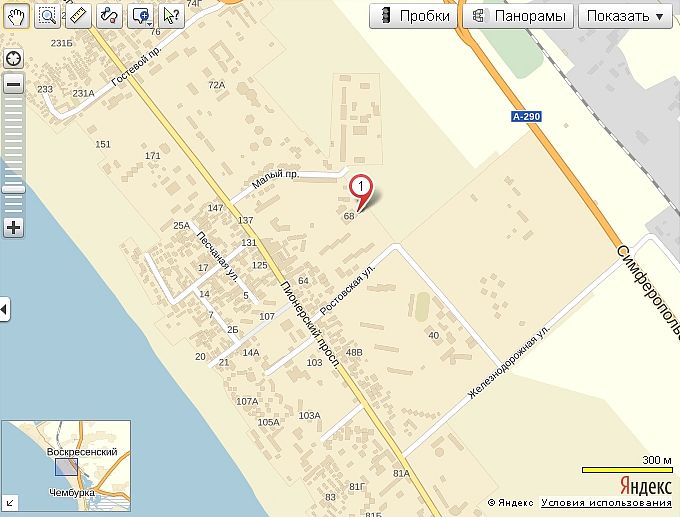Image resolution: width=681 pixels, height=517 pixels.
Task: Click the A-290 highway sign
Action: pos(526,116)
